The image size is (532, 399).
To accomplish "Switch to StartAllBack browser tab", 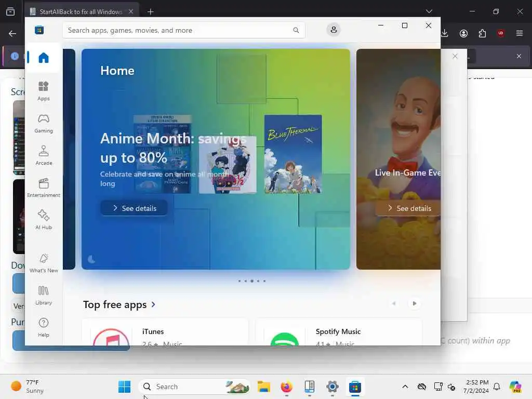I will tap(82, 11).
